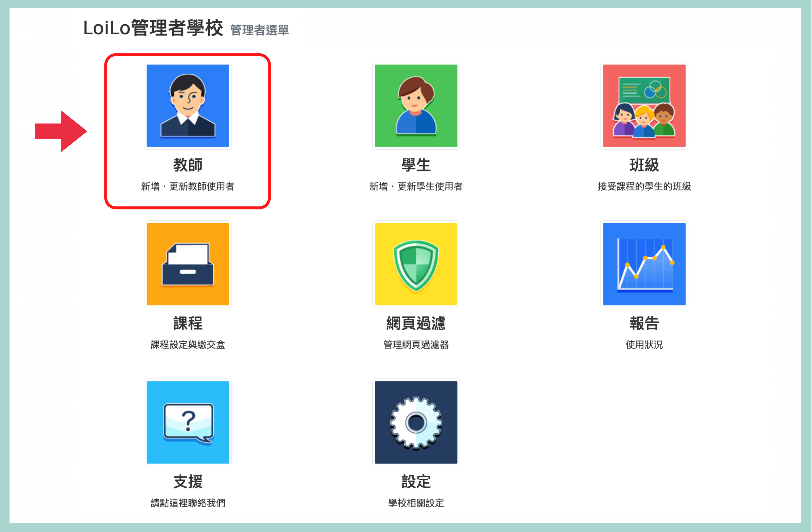This screenshot has width=812, height=532.
Task: Click the 報告 heading text
Action: coord(644,323)
